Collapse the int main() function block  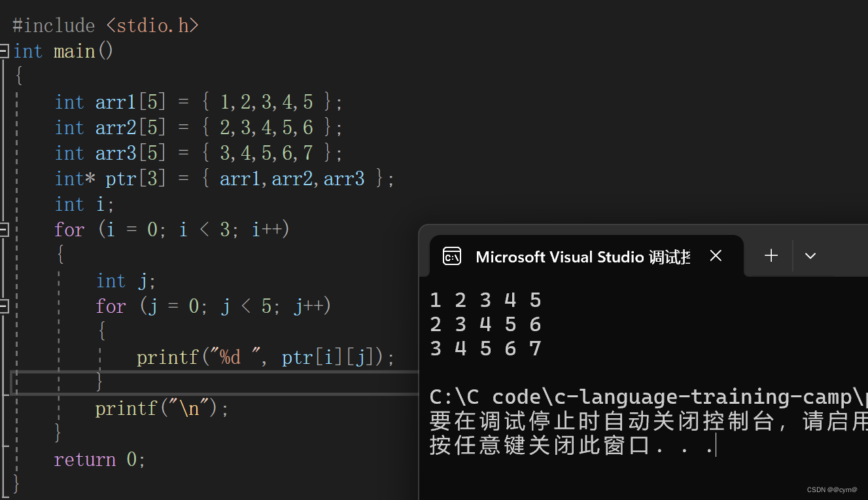[4, 51]
